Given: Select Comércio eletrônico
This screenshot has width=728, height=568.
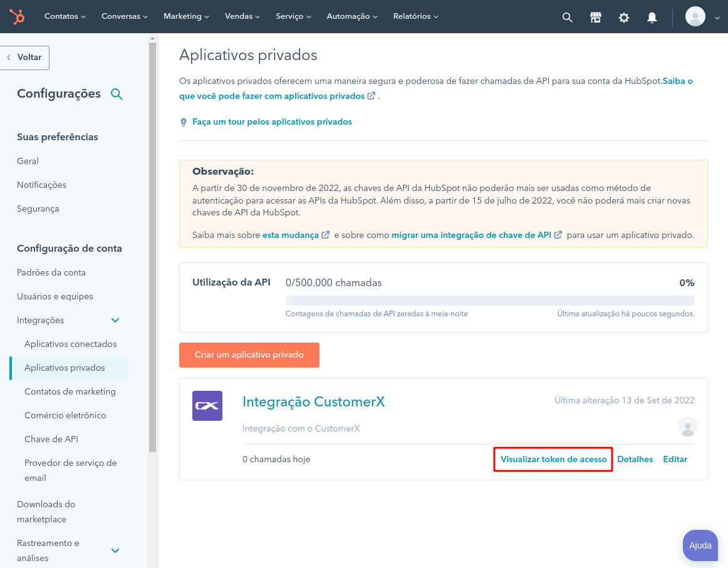Looking at the screenshot, I should point(65,415).
